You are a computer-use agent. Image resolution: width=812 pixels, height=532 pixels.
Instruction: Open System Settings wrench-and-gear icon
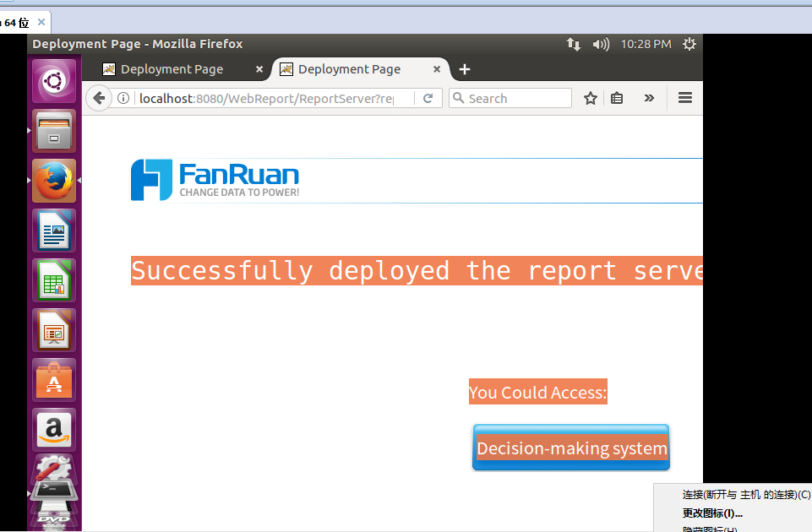click(54, 469)
